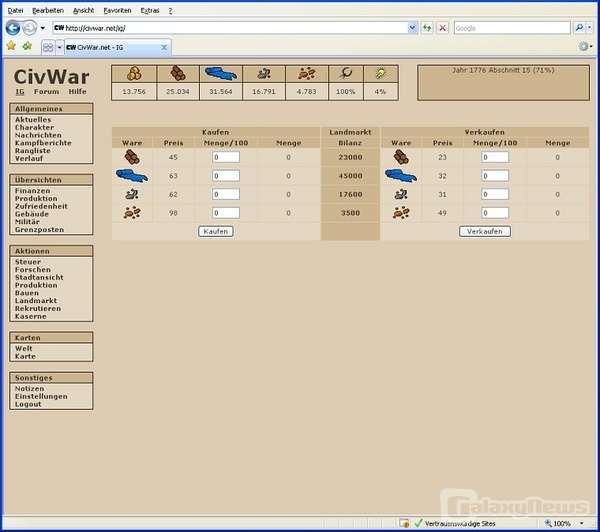Screen dimensions: 600x532
Task: Click the lightbulb research icon showing 4%
Action: point(380,73)
